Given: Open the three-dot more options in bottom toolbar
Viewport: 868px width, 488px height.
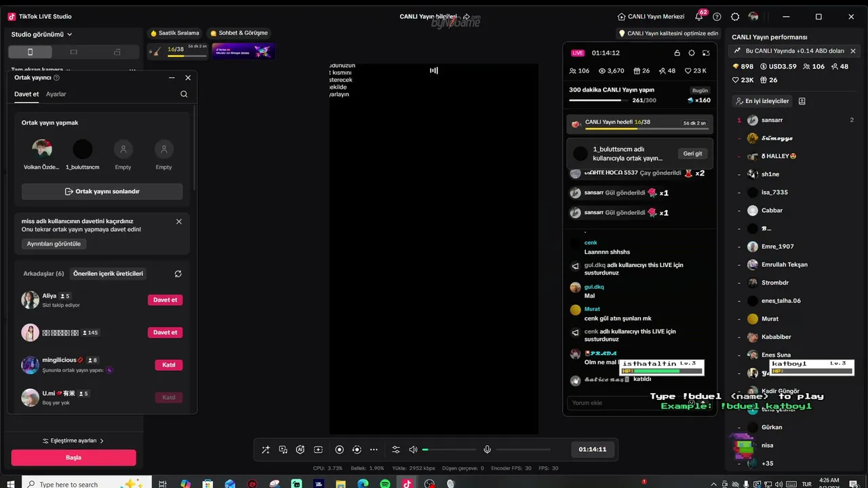Looking at the screenshot, I should 374,449.
